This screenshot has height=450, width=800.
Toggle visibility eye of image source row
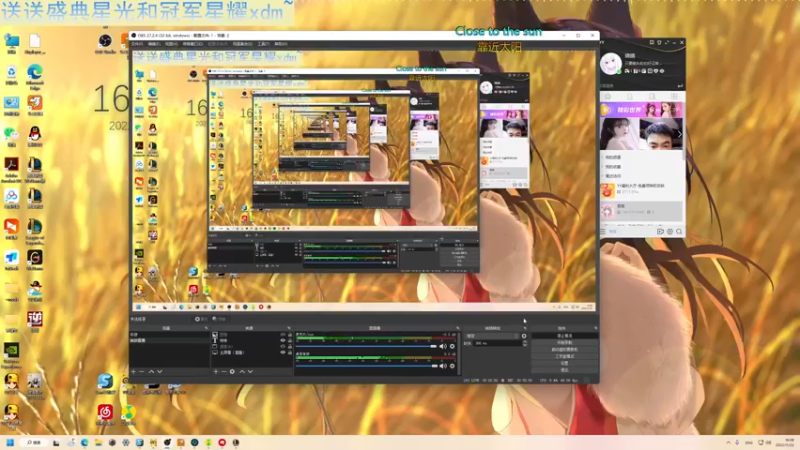(x=283, y=335)
